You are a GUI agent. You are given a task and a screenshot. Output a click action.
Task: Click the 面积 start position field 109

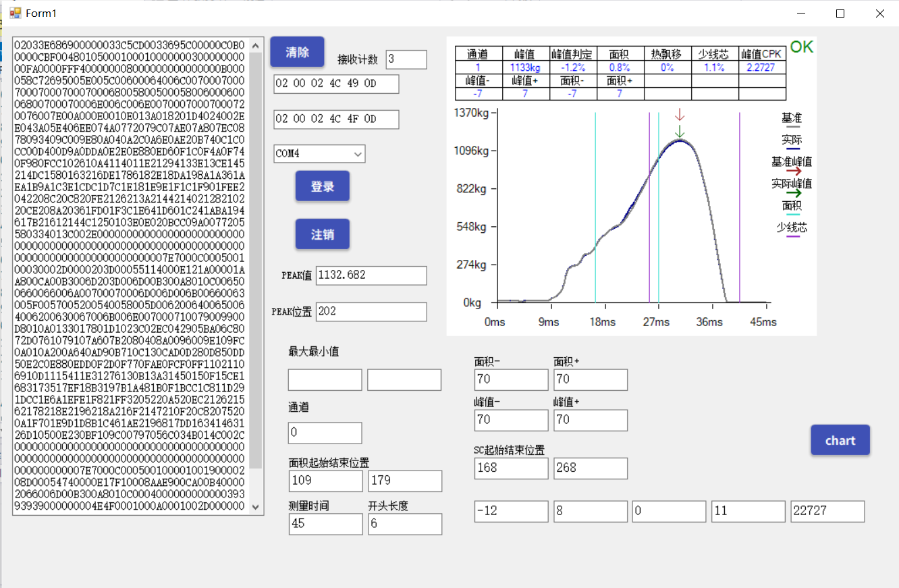(325, 481)
